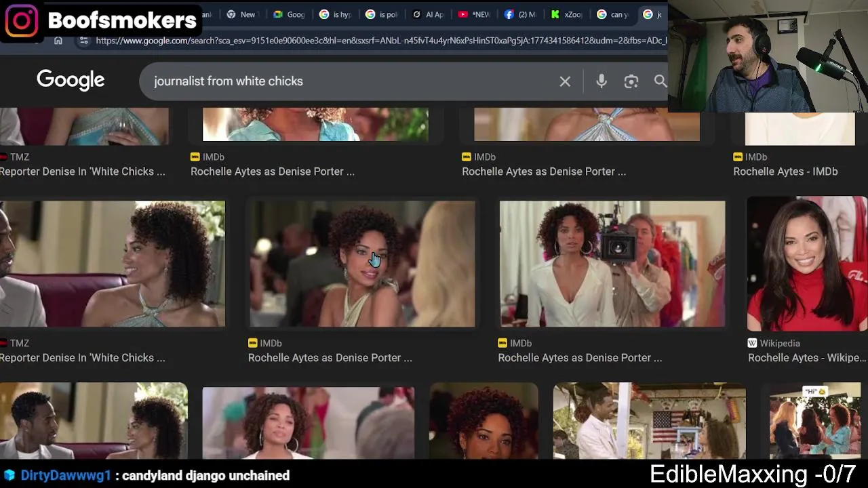Open thumbnail of woman beside camera operator
Image resolution: width=868 pixels, height=488 pixels.
point(612,264)
